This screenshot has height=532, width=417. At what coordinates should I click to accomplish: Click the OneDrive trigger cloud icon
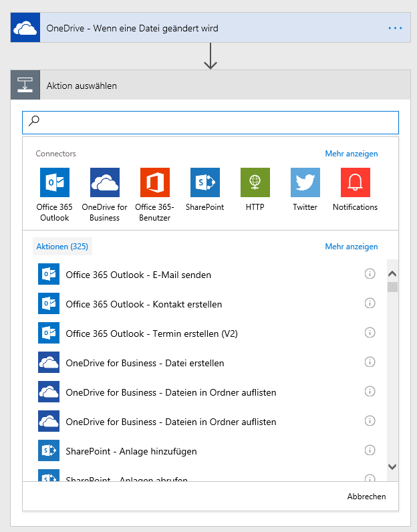pos(25,28)
